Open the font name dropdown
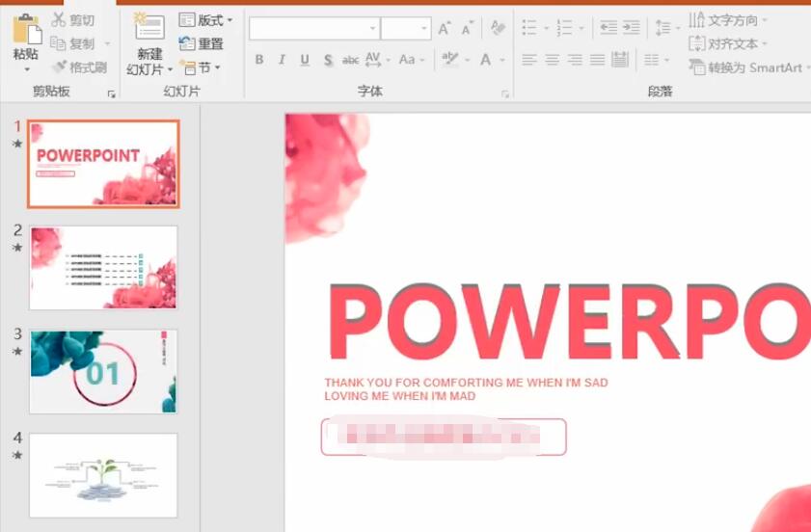The height and width of the screenshot is (532, 811). click(x=373, y=29)
